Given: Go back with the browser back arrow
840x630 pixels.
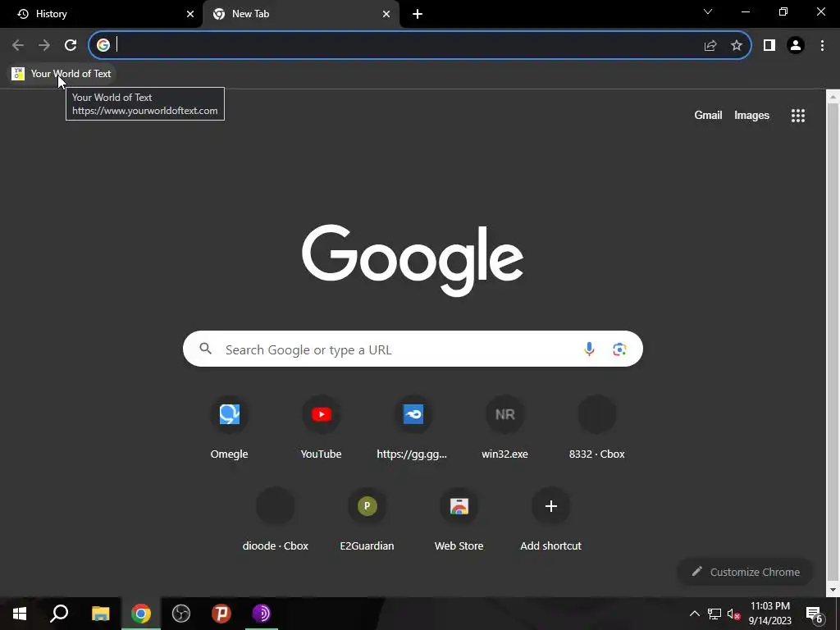Looking at the screenshot, I should click(x=18, y=45).
